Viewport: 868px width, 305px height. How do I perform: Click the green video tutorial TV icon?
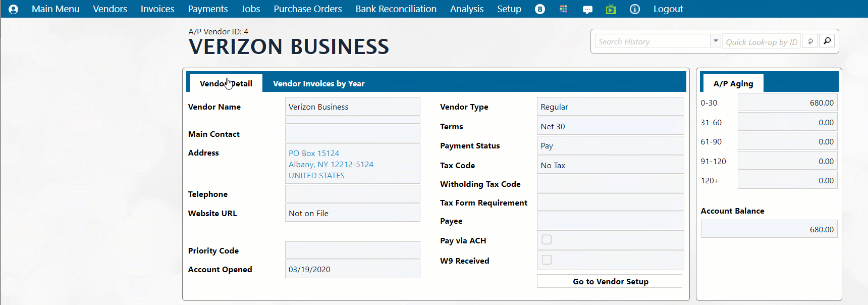click(x=611, y=9)
